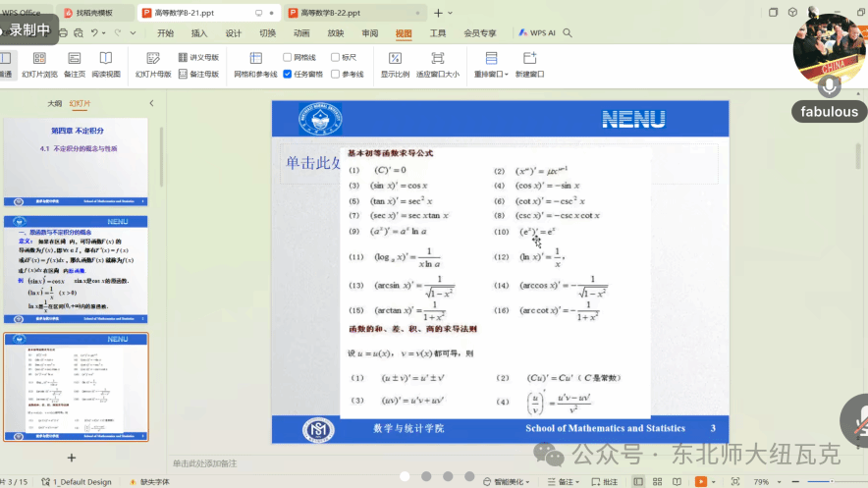Collapse the slide thumbnail pane chevron

tap(151, 103)
